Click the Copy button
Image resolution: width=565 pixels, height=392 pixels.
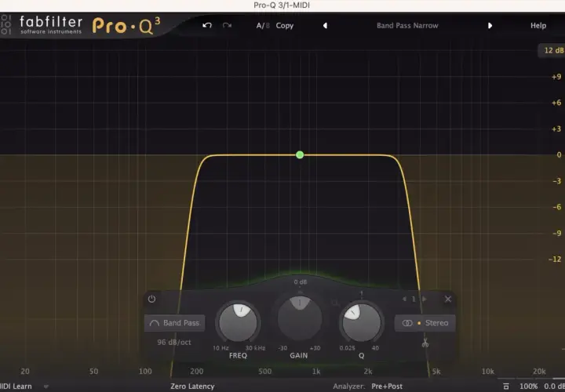click(x=285, y=26)
